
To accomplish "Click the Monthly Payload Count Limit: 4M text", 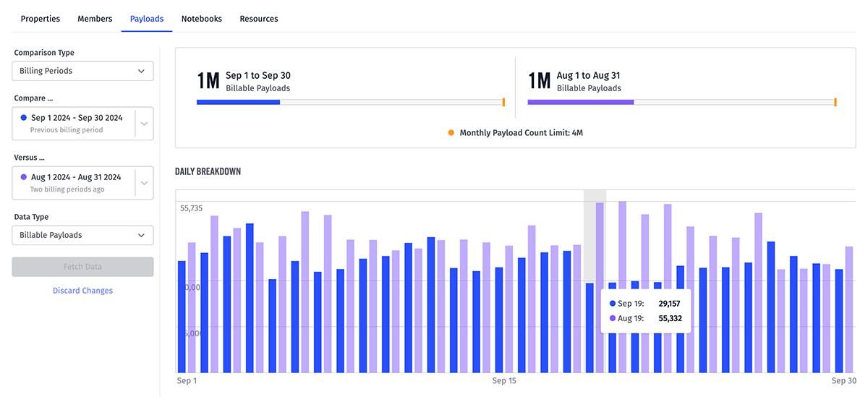I will point(522,133).
